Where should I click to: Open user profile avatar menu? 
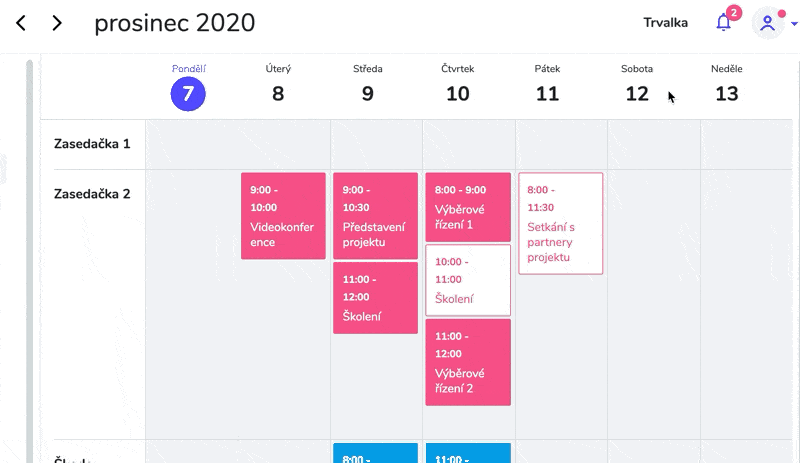click(x=768, y=23)
